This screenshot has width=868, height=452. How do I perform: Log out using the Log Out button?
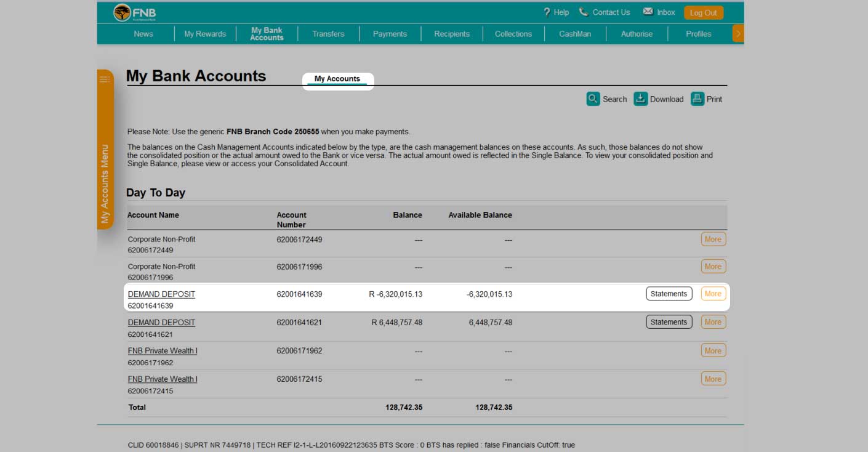(704, 13)
